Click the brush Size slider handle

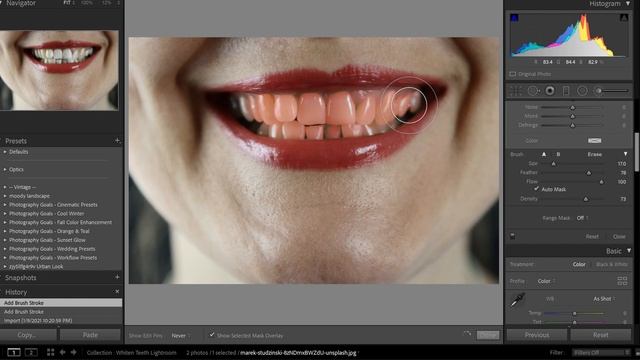coord(553,164)
